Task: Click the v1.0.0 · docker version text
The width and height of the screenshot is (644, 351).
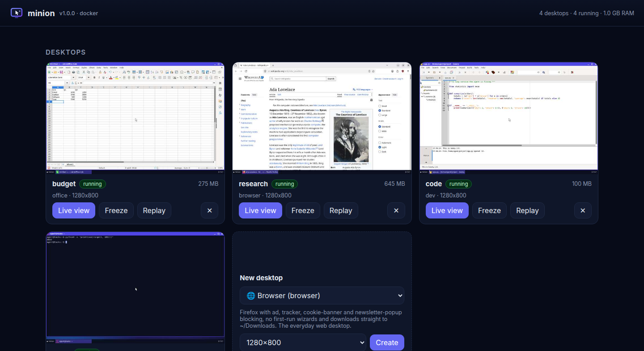Action: [79, 13]
